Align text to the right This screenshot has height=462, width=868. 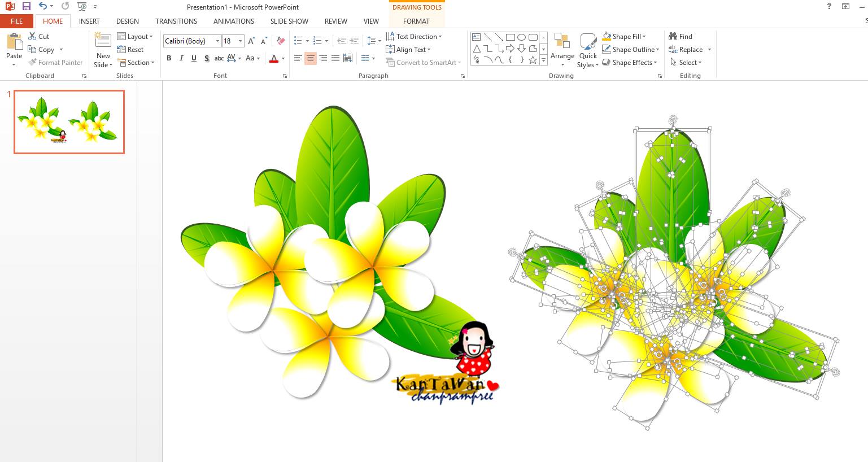(322, 58)
